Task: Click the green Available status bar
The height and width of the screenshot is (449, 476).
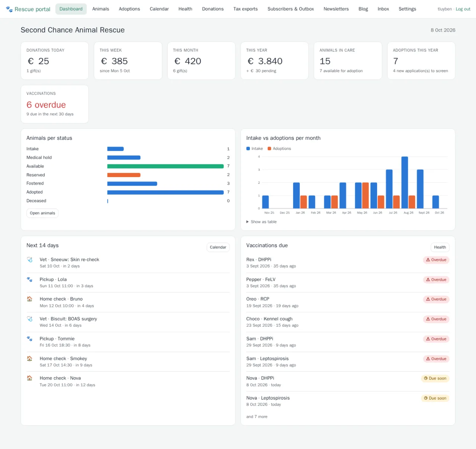Action: [x=165, y=166]
